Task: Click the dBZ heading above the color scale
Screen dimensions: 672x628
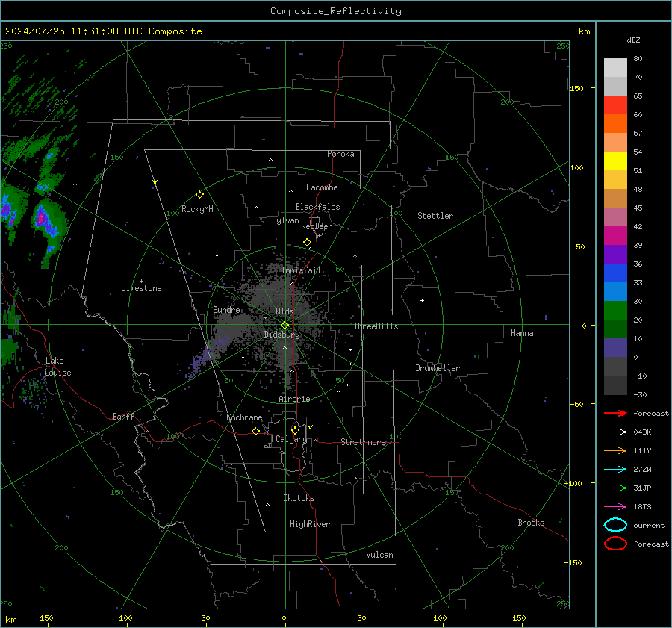Action: tap(633, 40)
